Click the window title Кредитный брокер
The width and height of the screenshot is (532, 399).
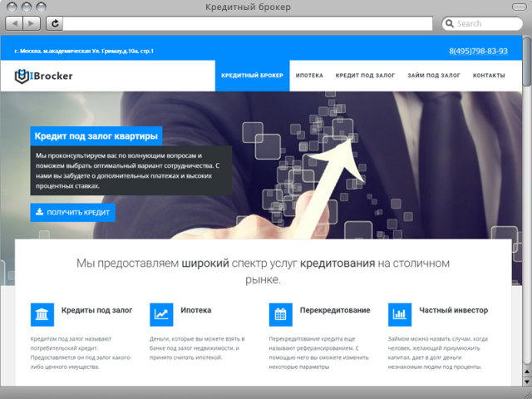point(248,7)
